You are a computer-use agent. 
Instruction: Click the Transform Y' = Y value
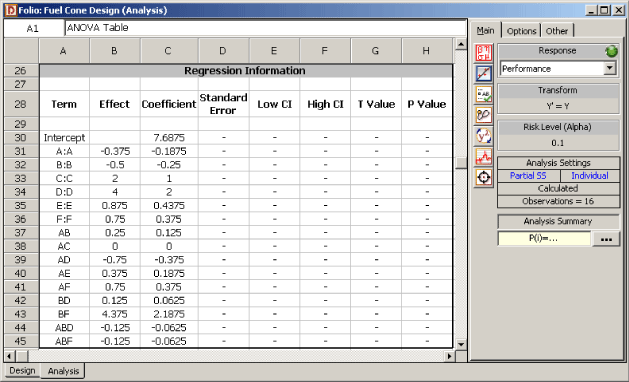558,106
